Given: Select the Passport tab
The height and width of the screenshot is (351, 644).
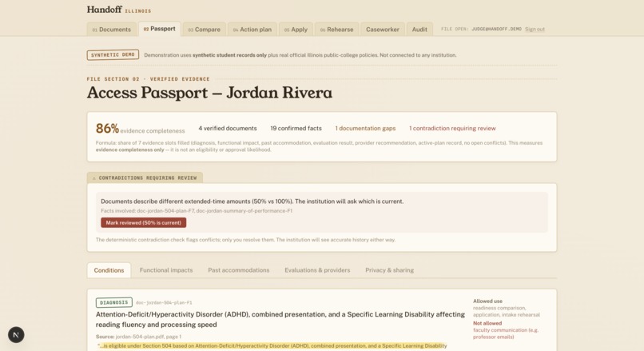Looking at the screenshot, I should [x=159, y=29].
